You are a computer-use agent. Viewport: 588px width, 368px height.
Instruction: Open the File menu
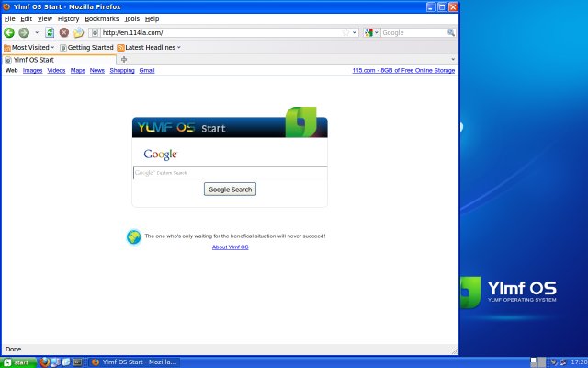pos(10,18)
